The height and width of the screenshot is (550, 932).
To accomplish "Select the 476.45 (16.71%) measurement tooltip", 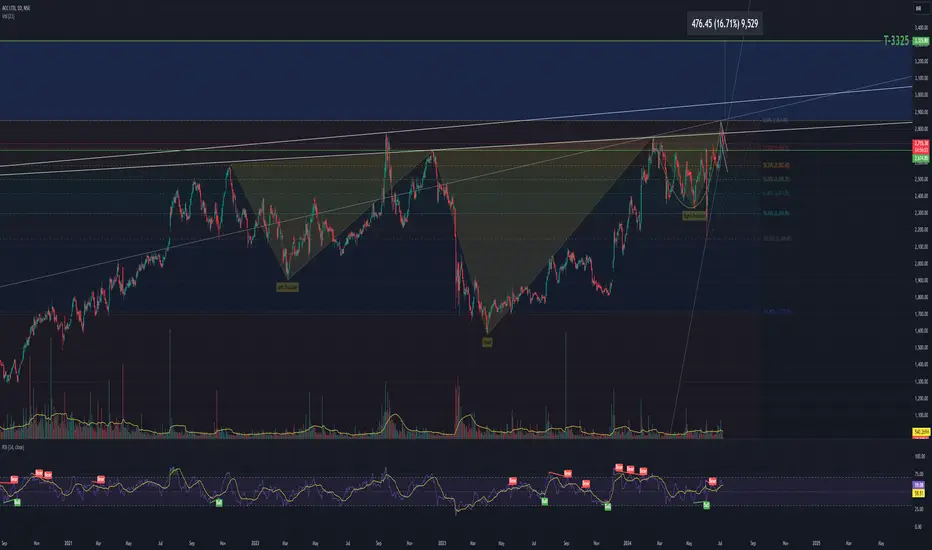I will [725, 24].
